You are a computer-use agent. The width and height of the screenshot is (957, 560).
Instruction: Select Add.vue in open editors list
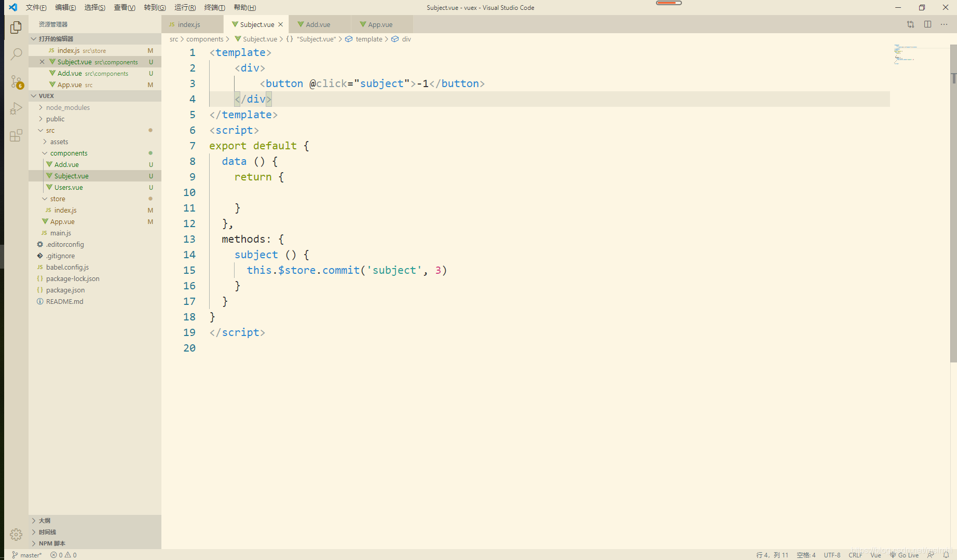coord(94,73)
